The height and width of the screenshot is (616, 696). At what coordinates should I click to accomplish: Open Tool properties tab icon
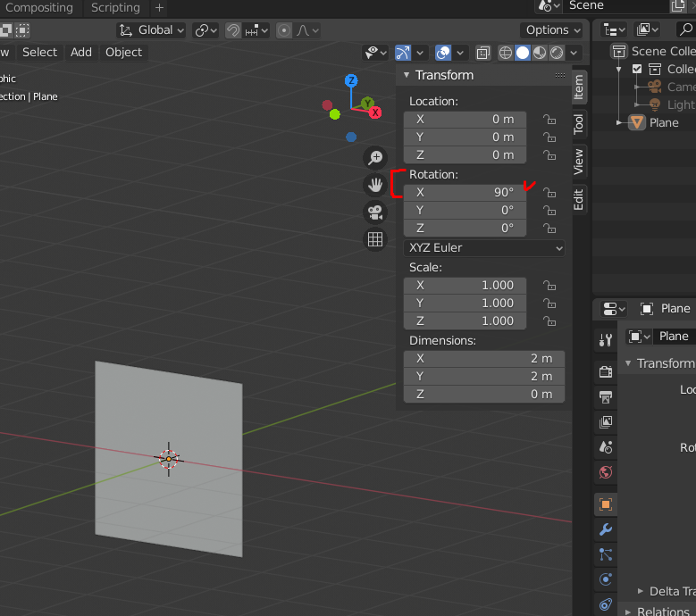coord(606,340)
